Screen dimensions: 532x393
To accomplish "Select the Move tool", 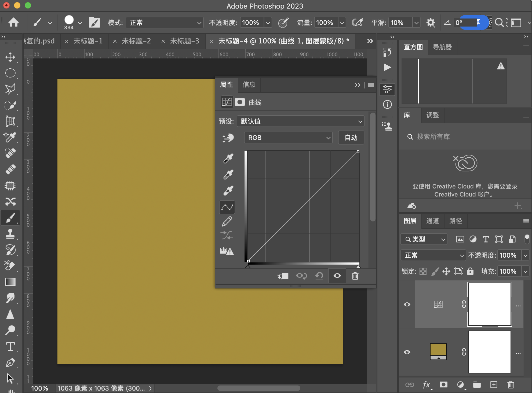I will point(10,57).
